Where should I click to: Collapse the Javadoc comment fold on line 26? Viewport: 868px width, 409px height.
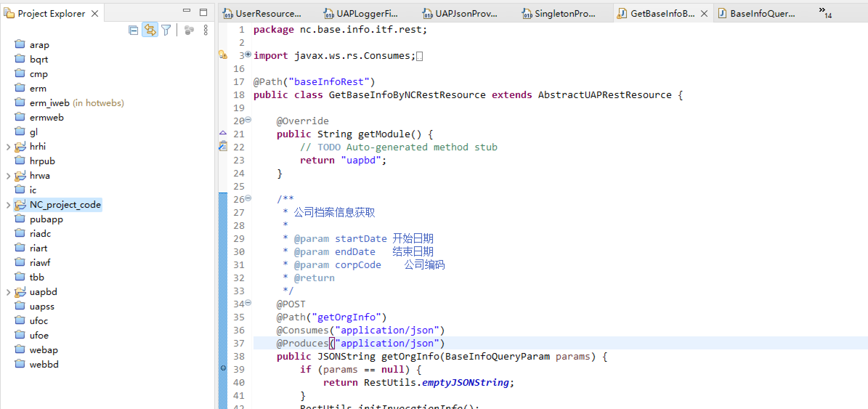248,198
